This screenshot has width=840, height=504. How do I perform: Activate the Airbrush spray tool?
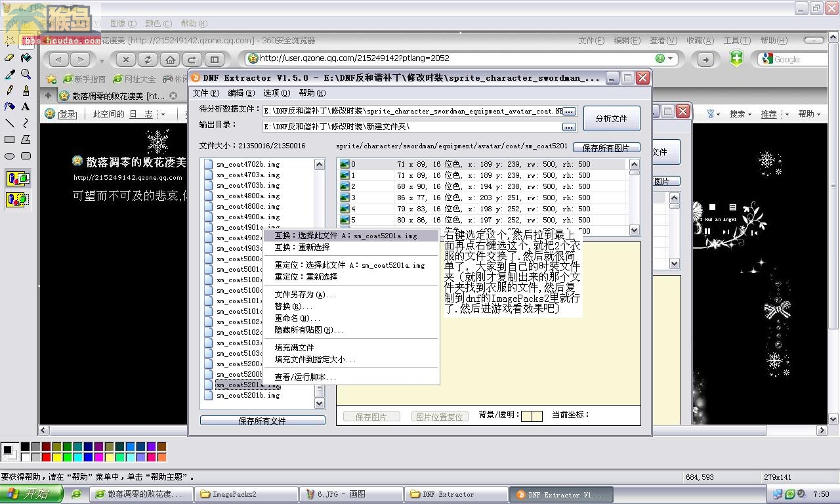tap(10, 107)
